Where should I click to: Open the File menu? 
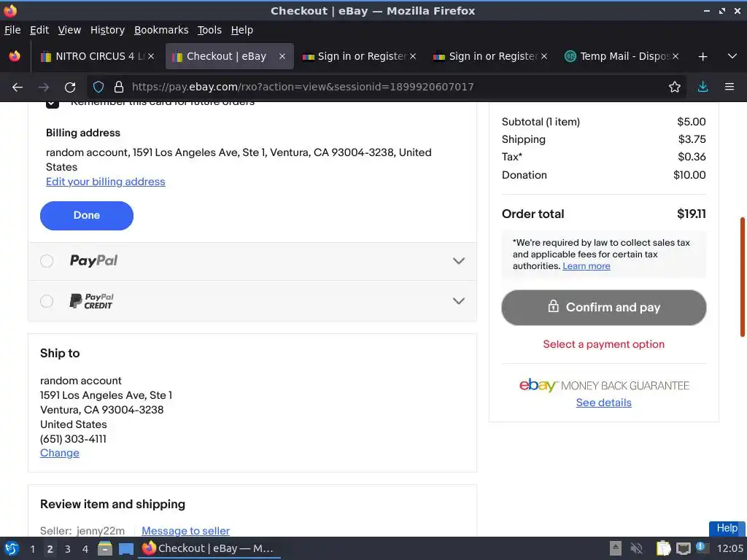click(x=12, y=30)
